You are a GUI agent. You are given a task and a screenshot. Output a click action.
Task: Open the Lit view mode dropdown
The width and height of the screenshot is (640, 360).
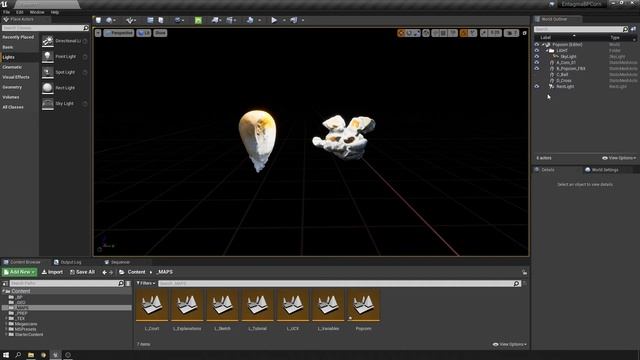[x=144, y=33]
